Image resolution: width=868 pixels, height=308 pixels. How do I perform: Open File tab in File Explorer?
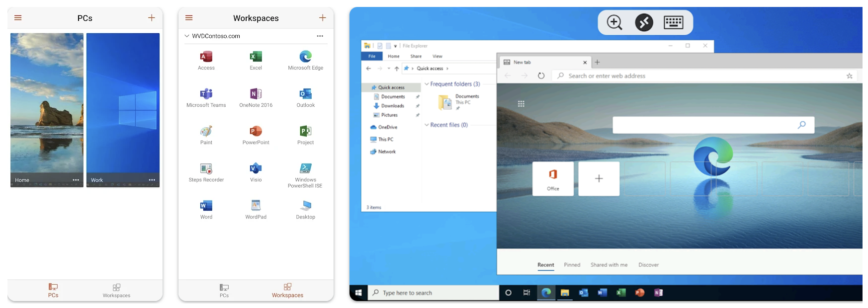coord(372,56)
